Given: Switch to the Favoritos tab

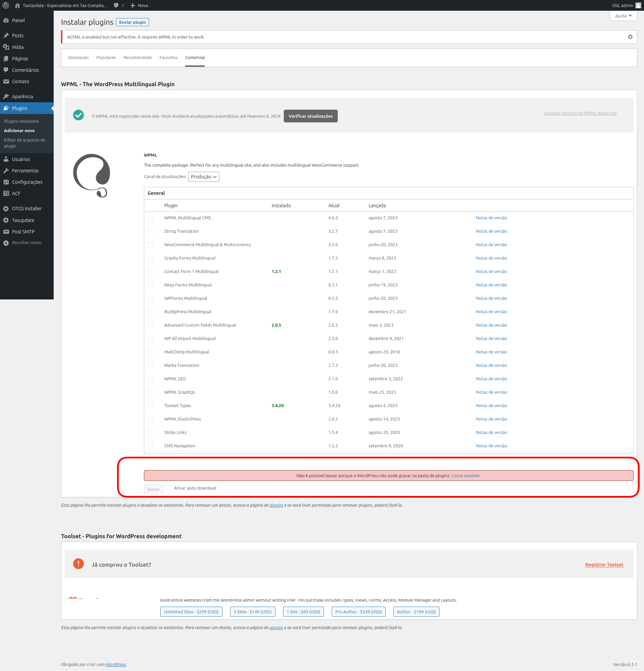Looking at the screenshot, I should [x=168, y=58].
